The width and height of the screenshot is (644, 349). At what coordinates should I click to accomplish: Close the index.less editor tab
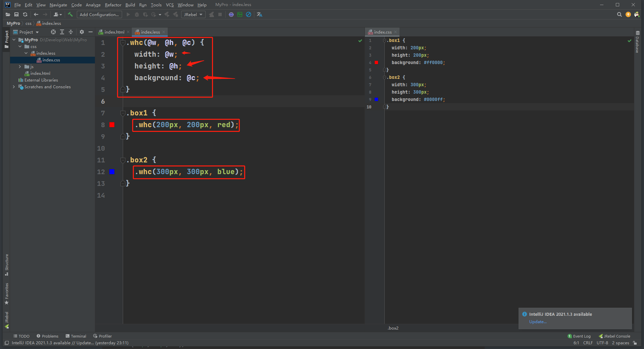tap(164, 32)
